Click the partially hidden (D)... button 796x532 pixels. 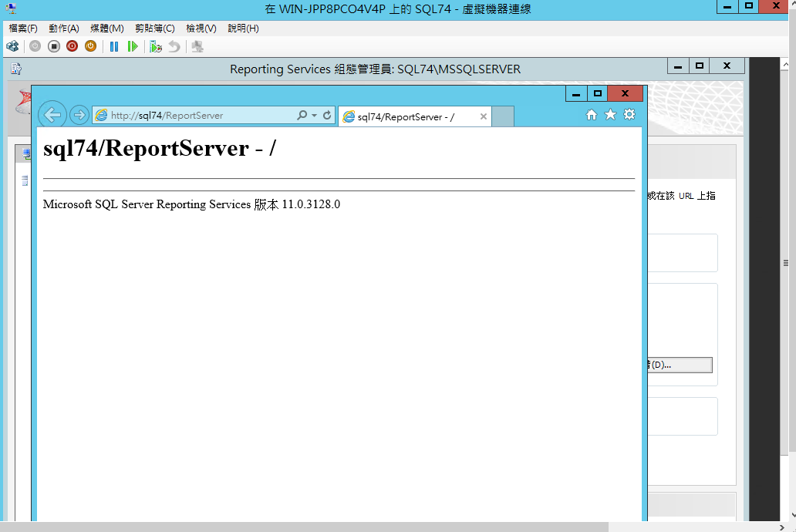[680, 365]
